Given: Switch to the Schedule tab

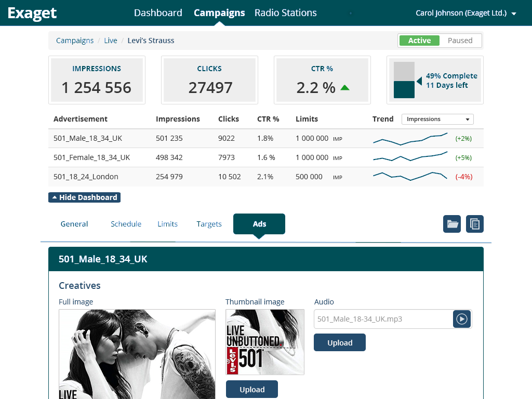Looking at the screenshot, I should tap(126, 224).
